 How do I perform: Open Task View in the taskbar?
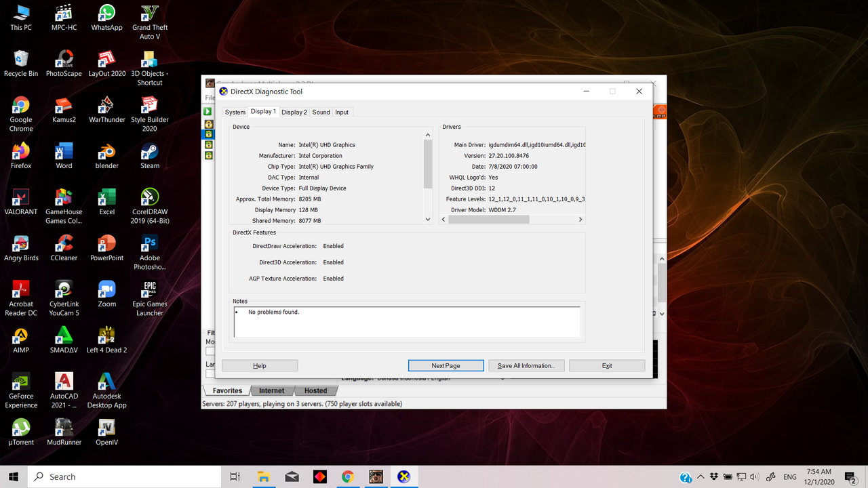(x=235, y=476)
